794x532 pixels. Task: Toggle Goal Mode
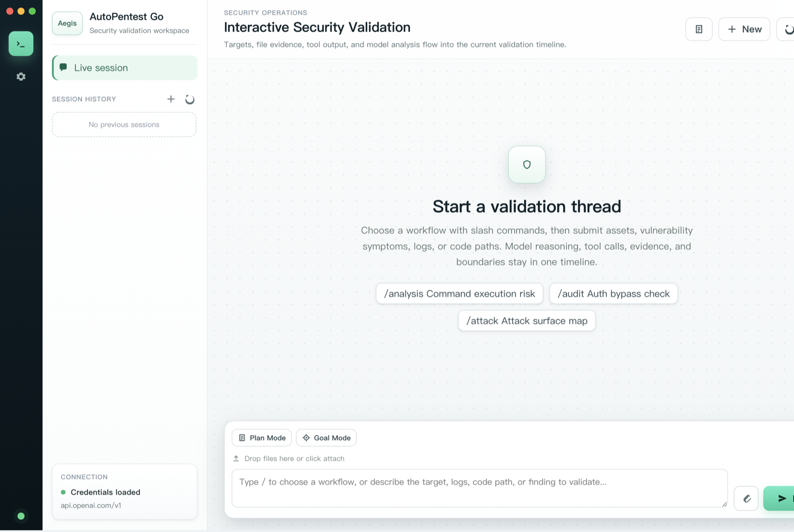(326, 438)
